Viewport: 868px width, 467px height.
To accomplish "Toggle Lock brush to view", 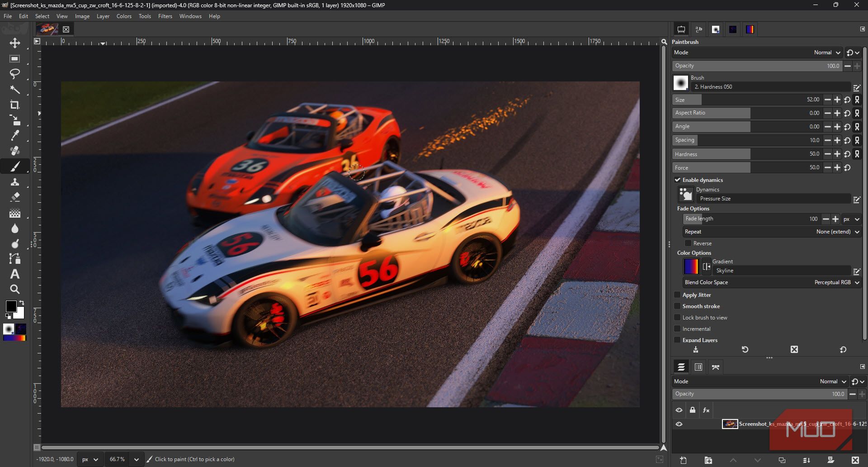I will tap(677, 317).
